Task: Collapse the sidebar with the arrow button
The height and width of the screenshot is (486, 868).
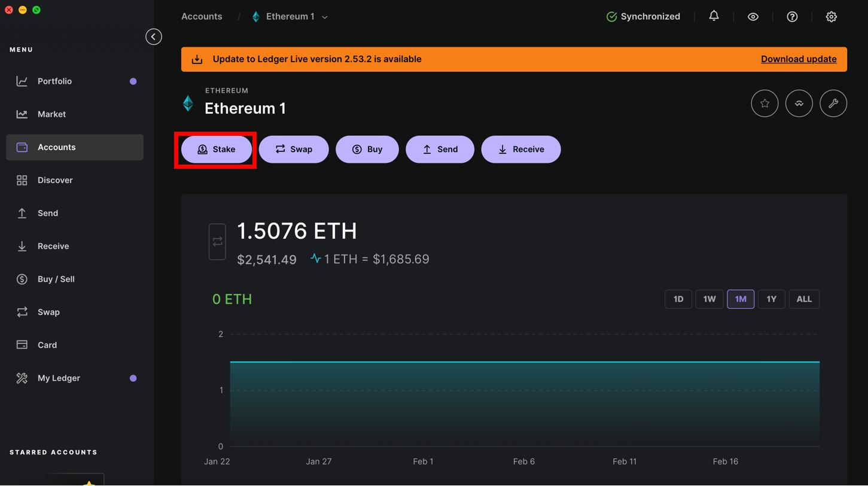Action: pos(154,37)
